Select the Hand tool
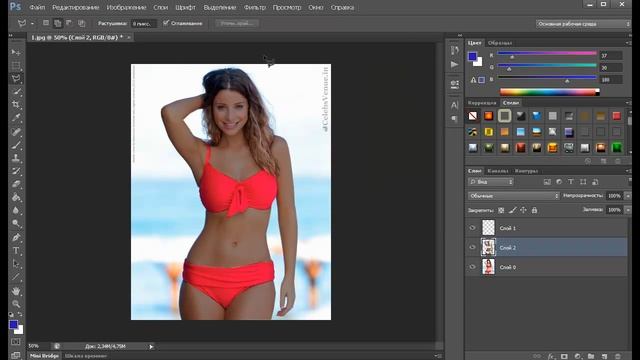640x360 pixels. pos(16,291)
